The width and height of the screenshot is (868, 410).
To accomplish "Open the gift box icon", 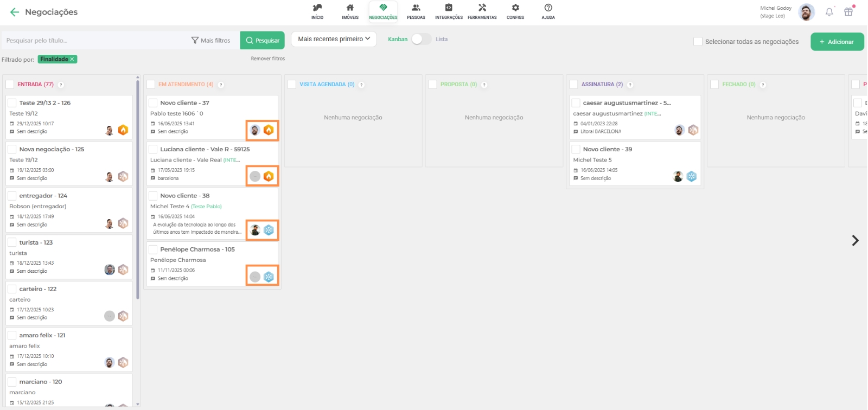I will point(848,12).
